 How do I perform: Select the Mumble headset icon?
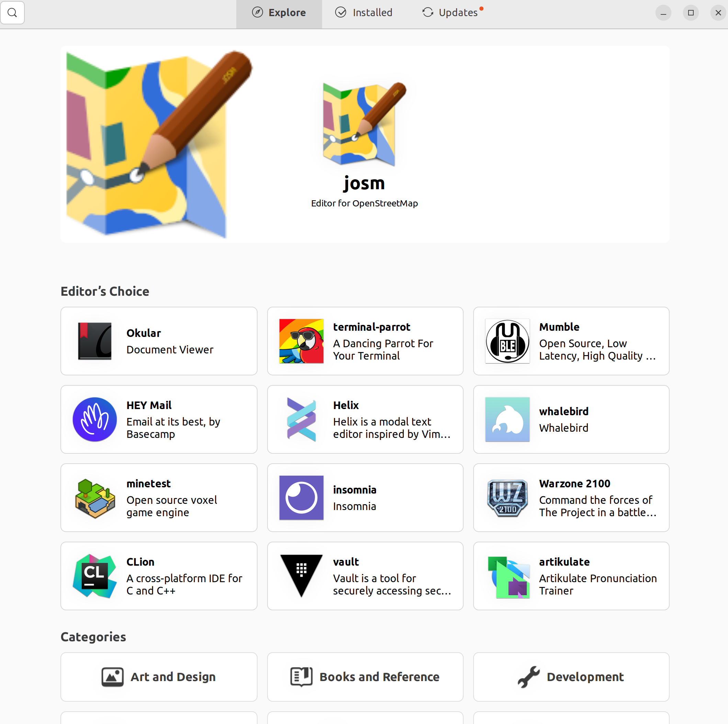pyautogui.click(x=507, y=341)
